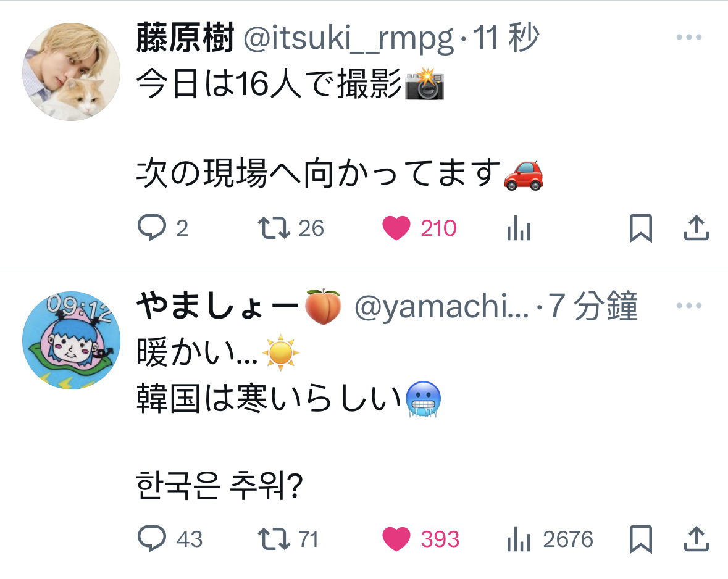Open more options for やましょー's tweet
The height and width of the screenshot is (579, 728).
coord(689,306)
